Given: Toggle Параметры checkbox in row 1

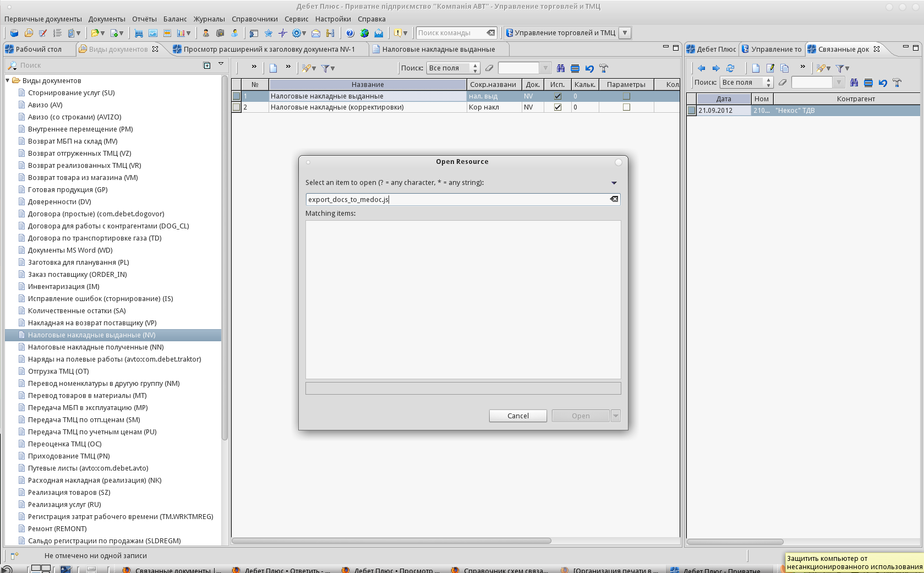Looking at the screenshot, I should (626, 96).
